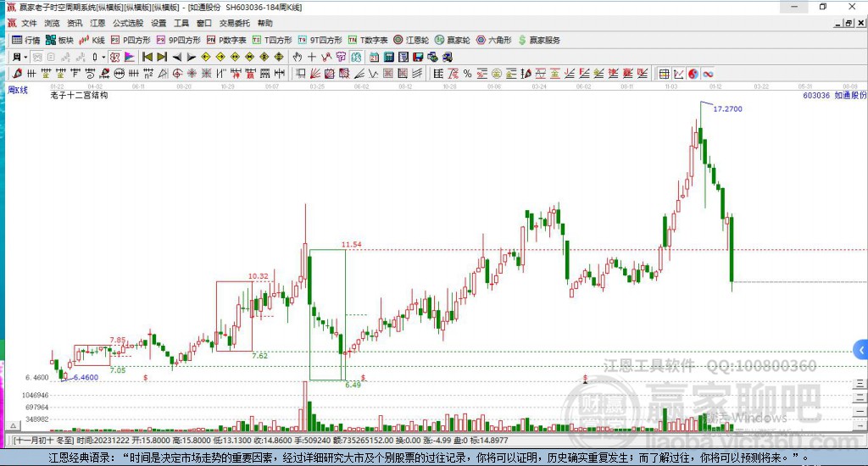Open the 赢家轮 tool

click(453, 40)
